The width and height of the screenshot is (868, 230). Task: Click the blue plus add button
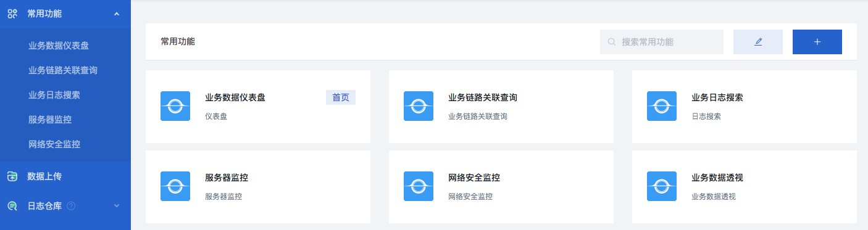click(x=817, y=42)
